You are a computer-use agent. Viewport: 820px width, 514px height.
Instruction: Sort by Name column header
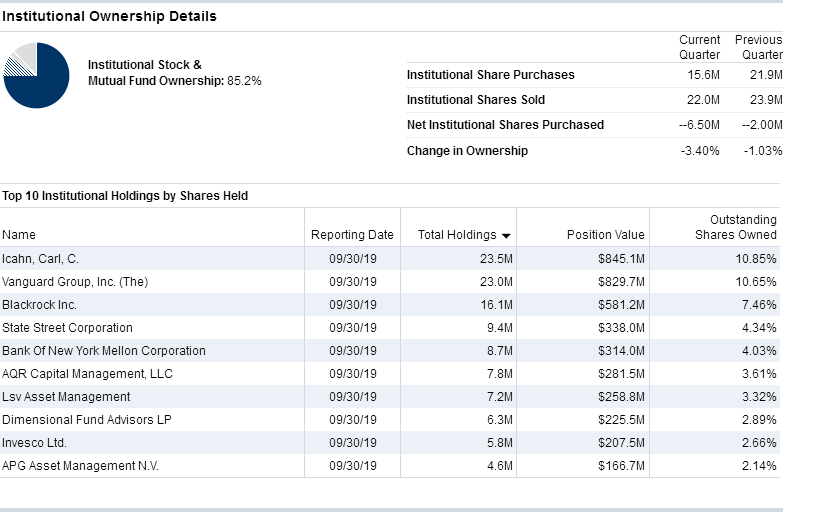point(19,235)
